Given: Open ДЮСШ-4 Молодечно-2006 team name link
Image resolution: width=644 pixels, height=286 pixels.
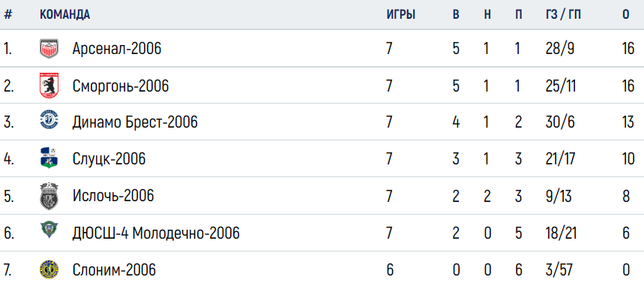Looking at the screenshot, I should click(x=156, y=233).
